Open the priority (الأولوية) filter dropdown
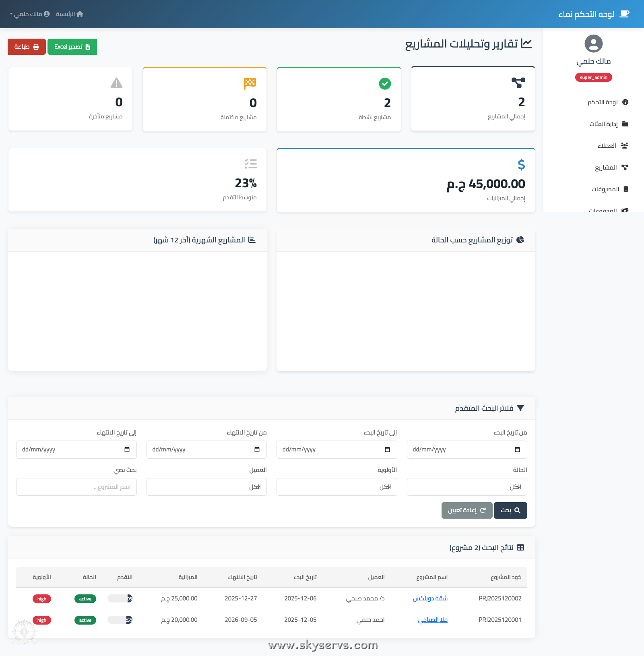644x656 pixels. coord(336,487)
